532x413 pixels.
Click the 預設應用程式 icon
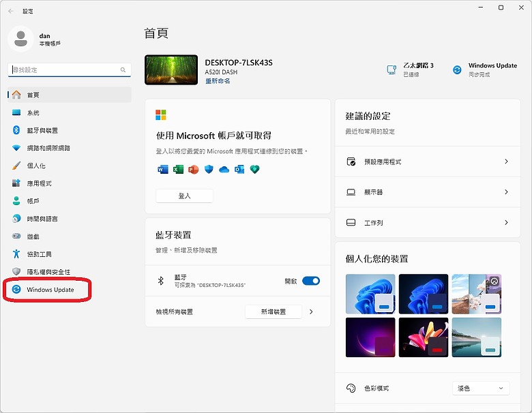tap(351, 162)
